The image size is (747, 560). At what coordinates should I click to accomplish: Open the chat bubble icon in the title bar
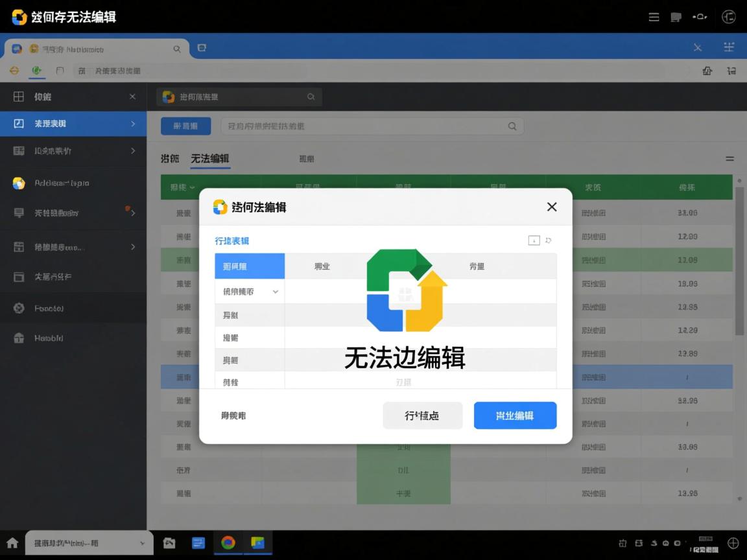(676, 17)
